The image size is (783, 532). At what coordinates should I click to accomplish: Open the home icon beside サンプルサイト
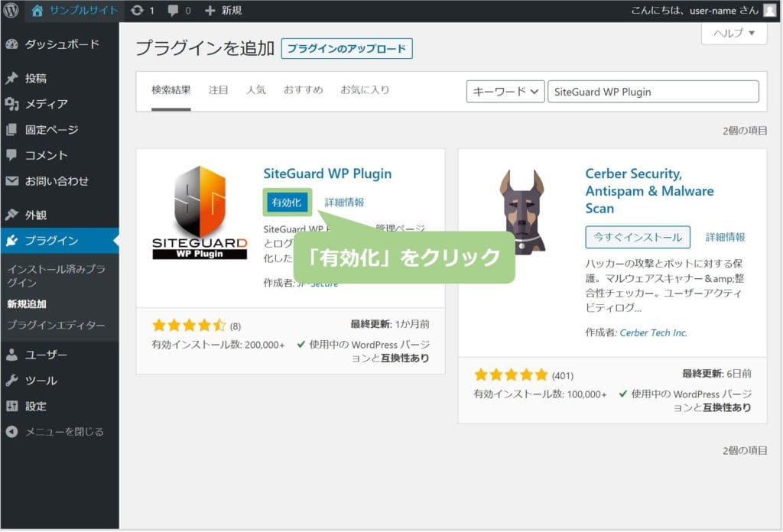coord(37,11)
